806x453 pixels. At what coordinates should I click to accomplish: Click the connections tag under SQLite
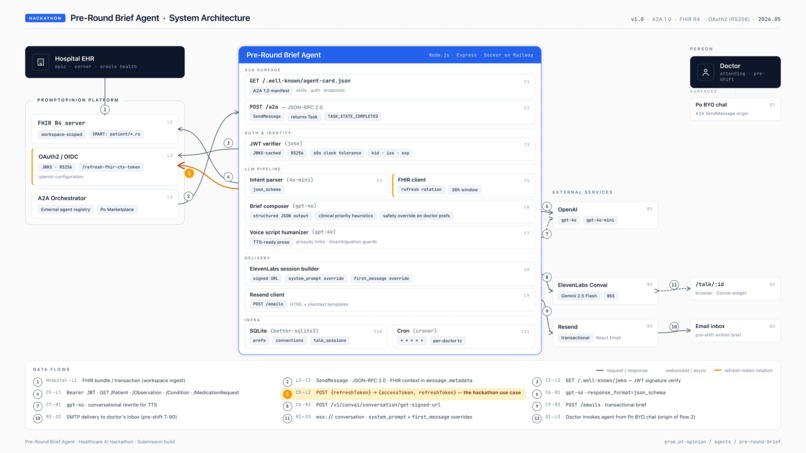tap(289, 341)
